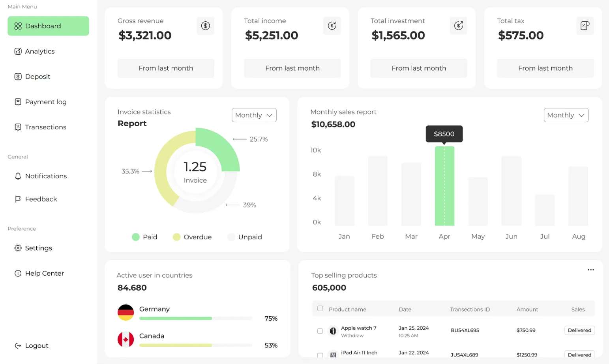Tick the checkbox beside Apple watch 7
The width and height of the screenshot is (609, 364).
[x=320, y=331]
